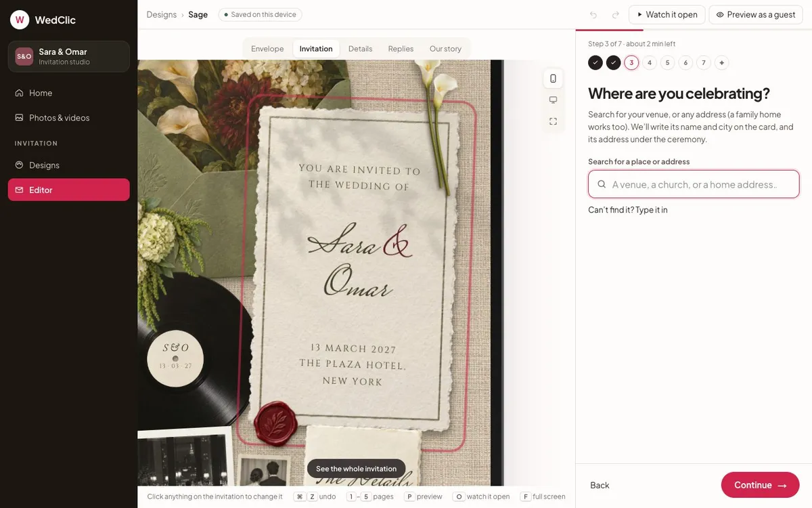
Task: Click the undo arrow icon
Action: click(x=593, y=14)
